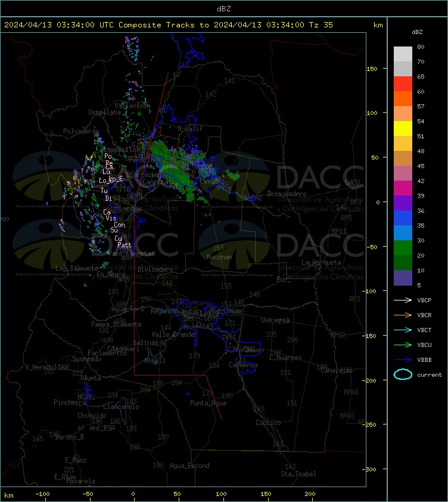Click the cyan VBCT arrow in legend

pos(403,330)
